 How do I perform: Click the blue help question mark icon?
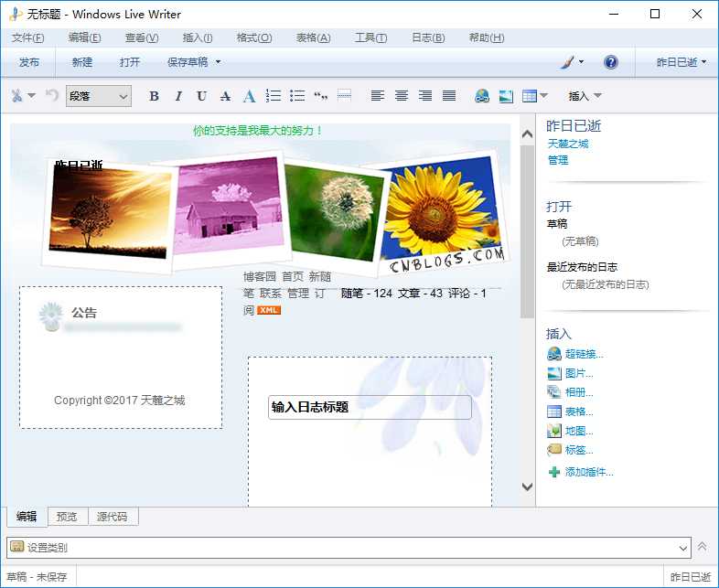611,62
